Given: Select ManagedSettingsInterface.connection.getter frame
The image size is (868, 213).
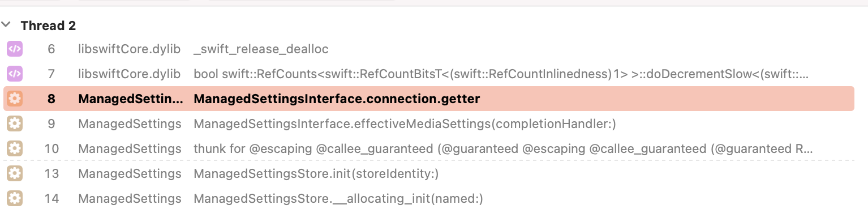Looking at the screenshot, I should point(428,99).
